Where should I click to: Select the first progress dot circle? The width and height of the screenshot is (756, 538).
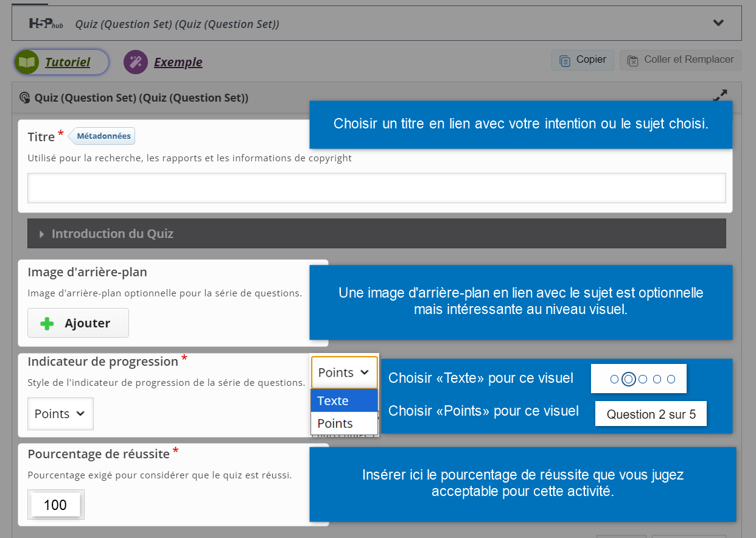[x=614, y=379]
